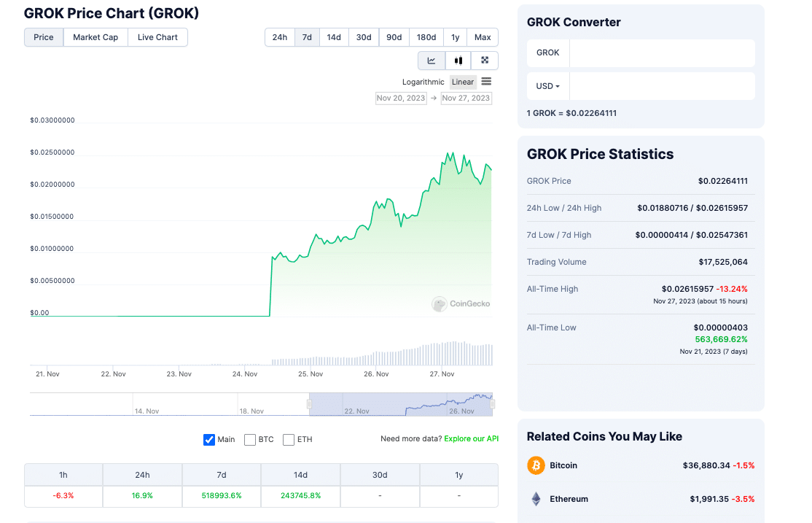This screenshot has height=523, width=812.
Task: Click the Ethereum coin logo
Action: click(x=536, y=499)
